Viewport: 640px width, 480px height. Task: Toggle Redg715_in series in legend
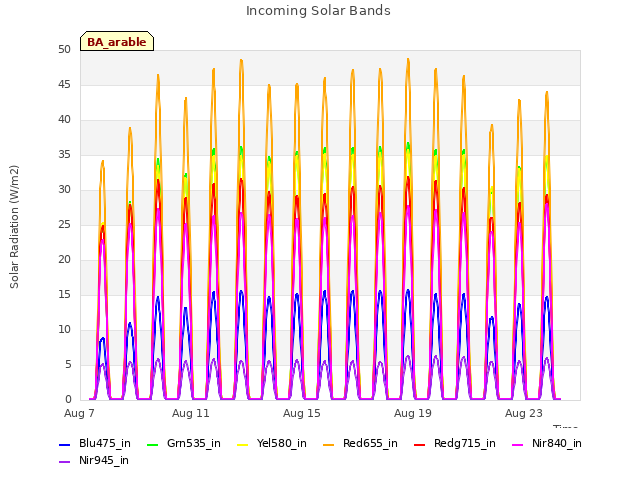(x=455, y=444)
